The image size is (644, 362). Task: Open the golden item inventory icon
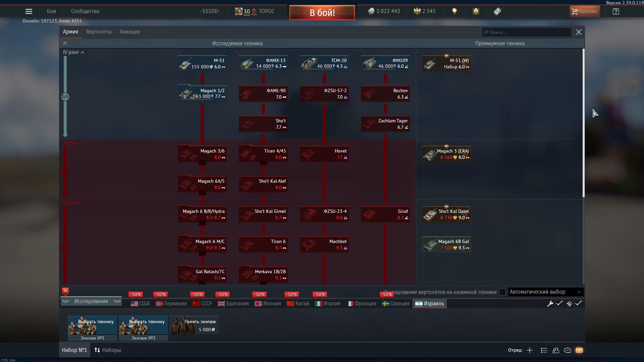[476, 11]
